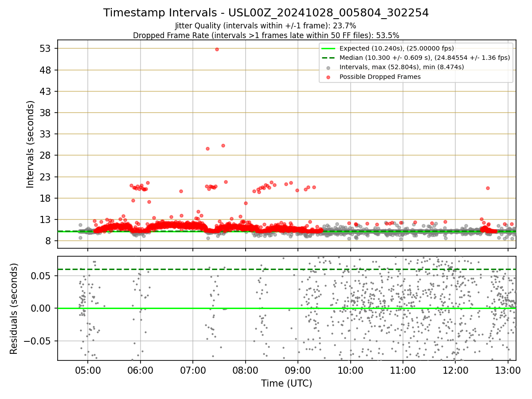Click the plot title containing USL00Z_20241028_005804_302254
This screenshot has height=399, width=532.
click(x=266, y=13)
